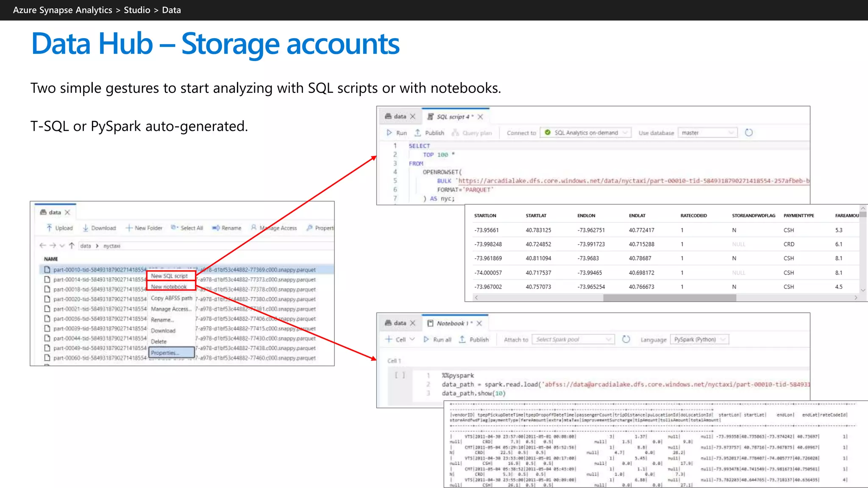
Task: Choose New notebook from context menu
Action: click(171, 287)
